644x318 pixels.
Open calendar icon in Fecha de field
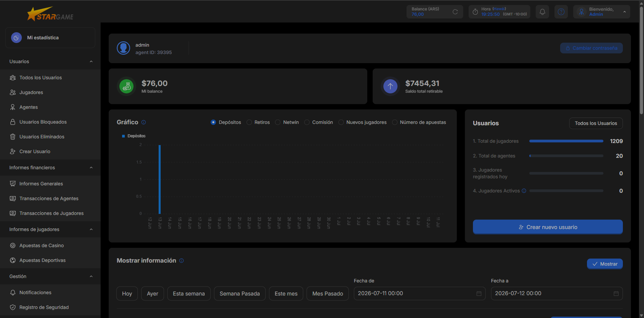[479, 293]
